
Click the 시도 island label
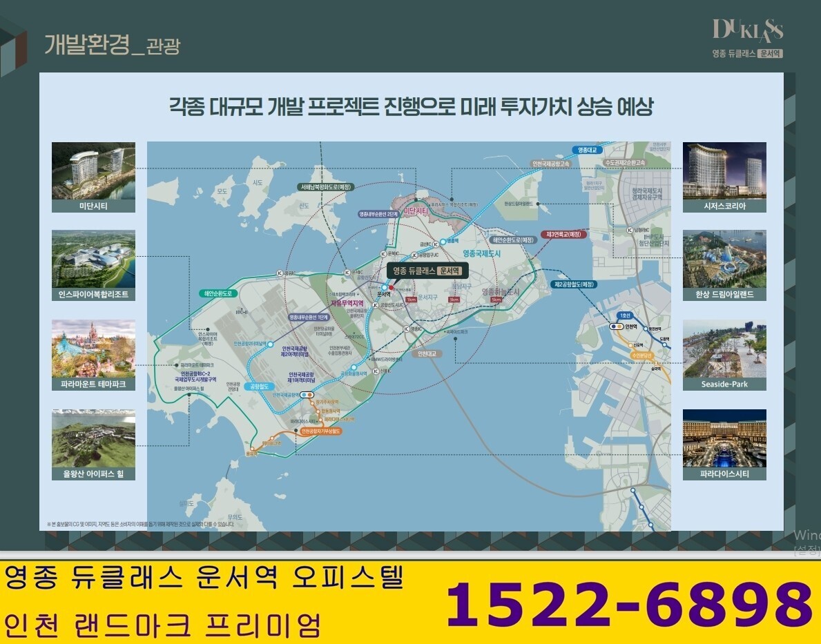(258, 183)
